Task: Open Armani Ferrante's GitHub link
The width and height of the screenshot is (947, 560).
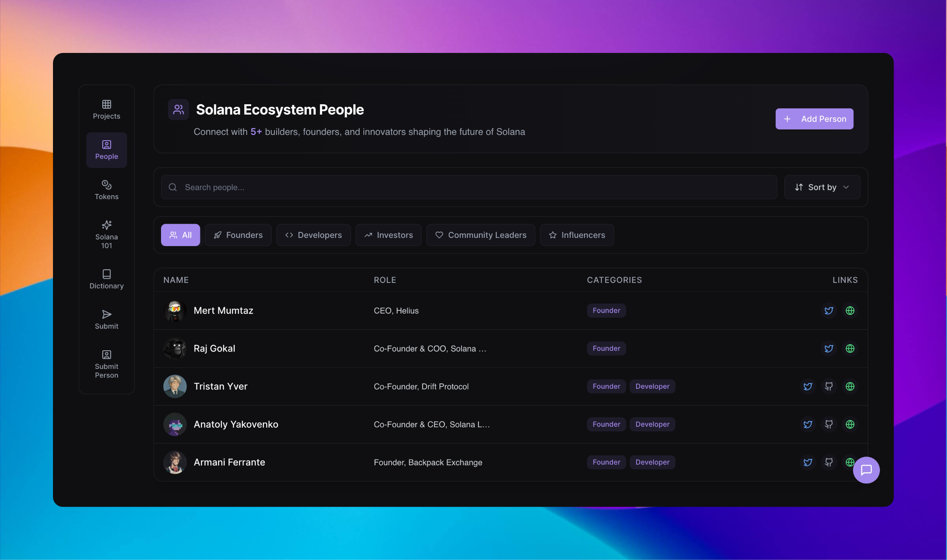Action: pyautogui.click(x=829, y=462)
